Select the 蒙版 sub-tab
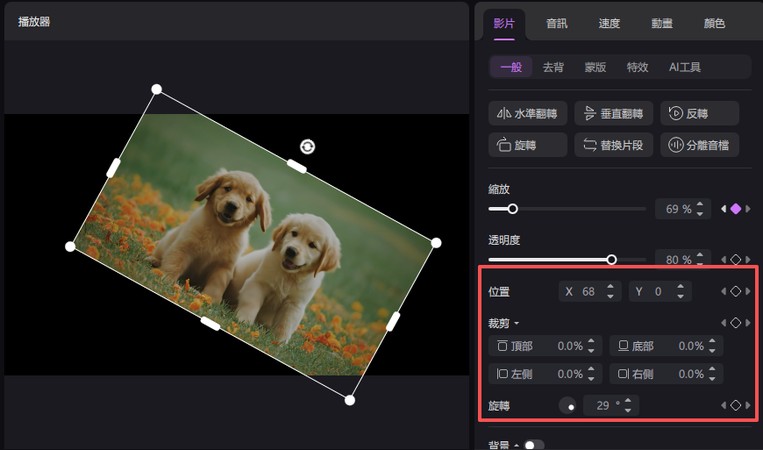763x450 pixels. point(595,67)
